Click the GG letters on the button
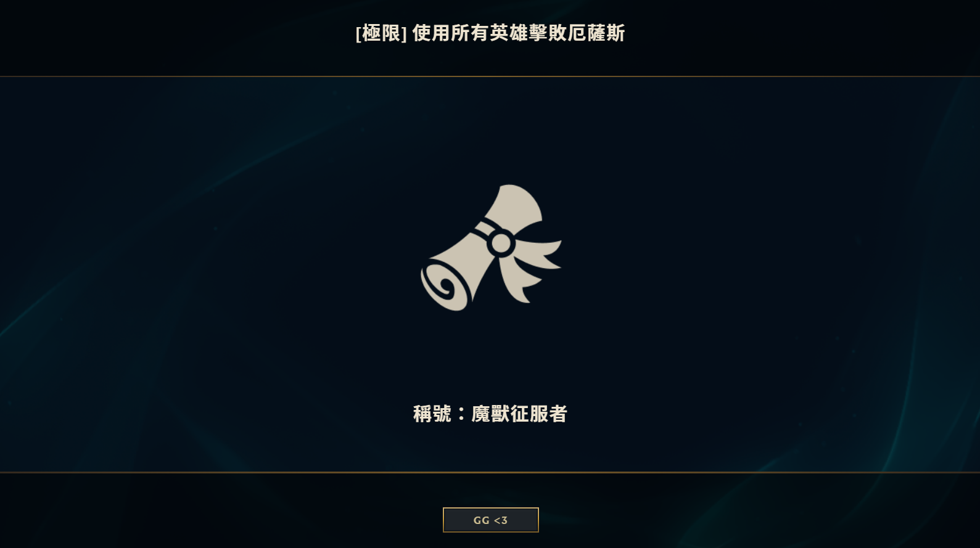Image resolution: width=980 pixels, height=548 pixels. coord(481,520)
